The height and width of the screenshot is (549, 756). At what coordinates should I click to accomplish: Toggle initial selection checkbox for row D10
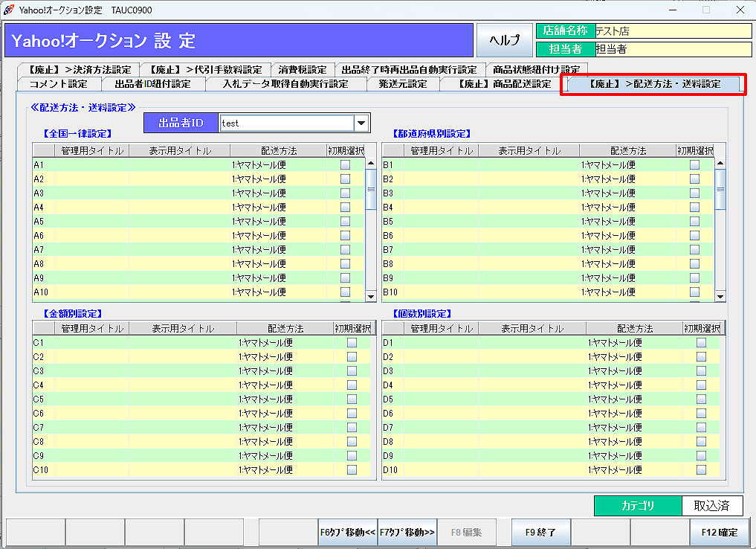click(x=701, y=469)
